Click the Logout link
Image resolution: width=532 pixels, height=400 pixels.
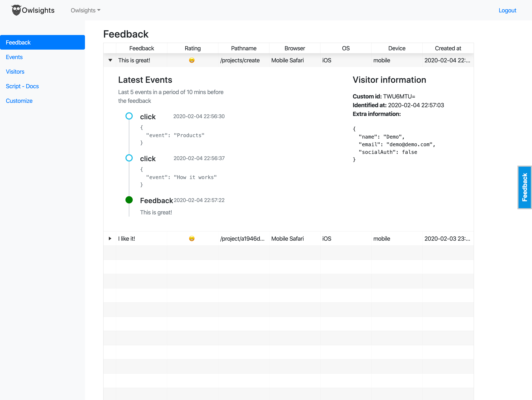coord(507,10)
